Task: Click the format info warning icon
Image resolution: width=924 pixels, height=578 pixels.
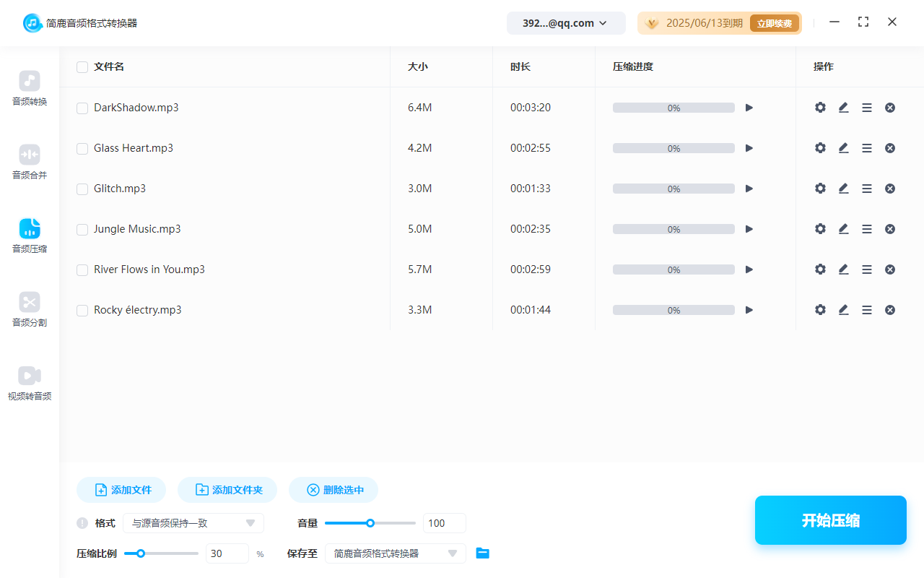Action: (82, 523)
